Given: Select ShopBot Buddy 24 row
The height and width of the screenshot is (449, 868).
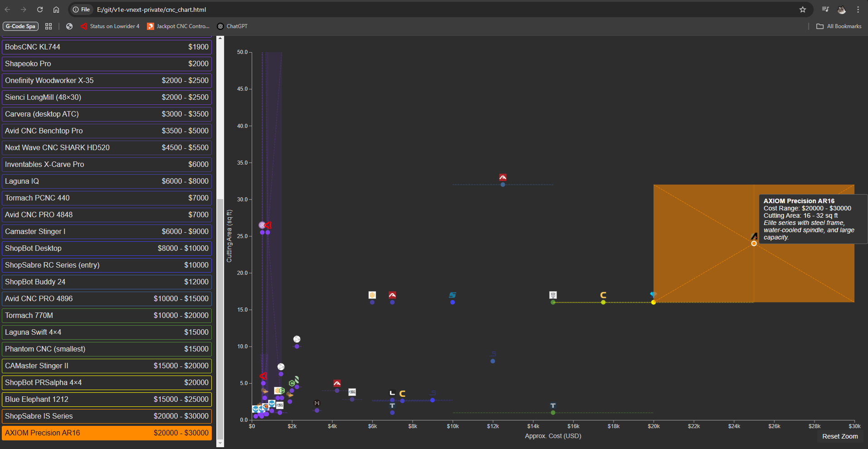Looking at the screenshot, I should coord(107,282).
